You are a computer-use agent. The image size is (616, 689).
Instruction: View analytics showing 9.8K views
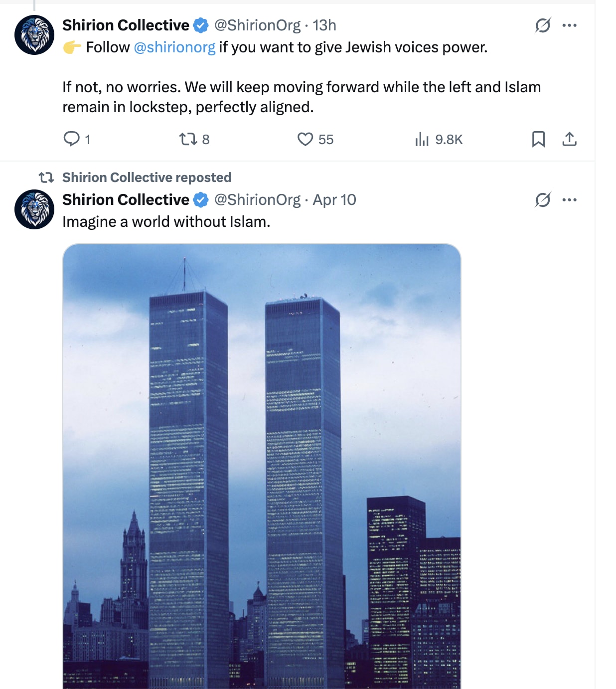[439, 139]
